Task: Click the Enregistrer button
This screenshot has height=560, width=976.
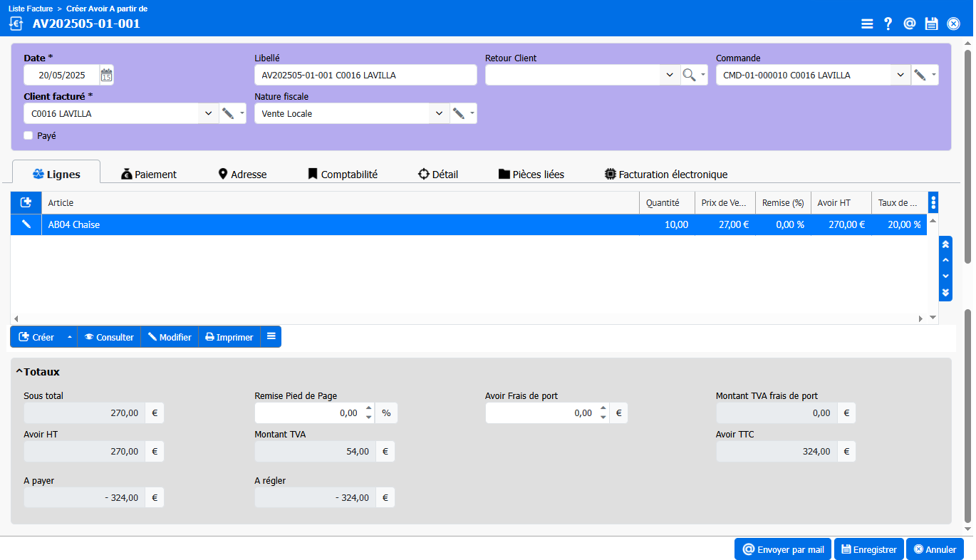Action: tap(868, 549)
